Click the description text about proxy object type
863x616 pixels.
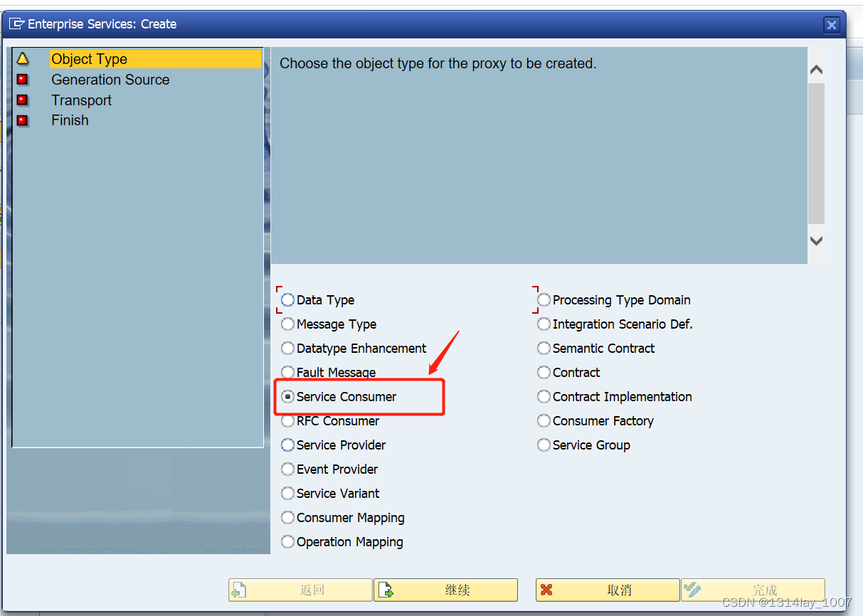coord(438,63)
